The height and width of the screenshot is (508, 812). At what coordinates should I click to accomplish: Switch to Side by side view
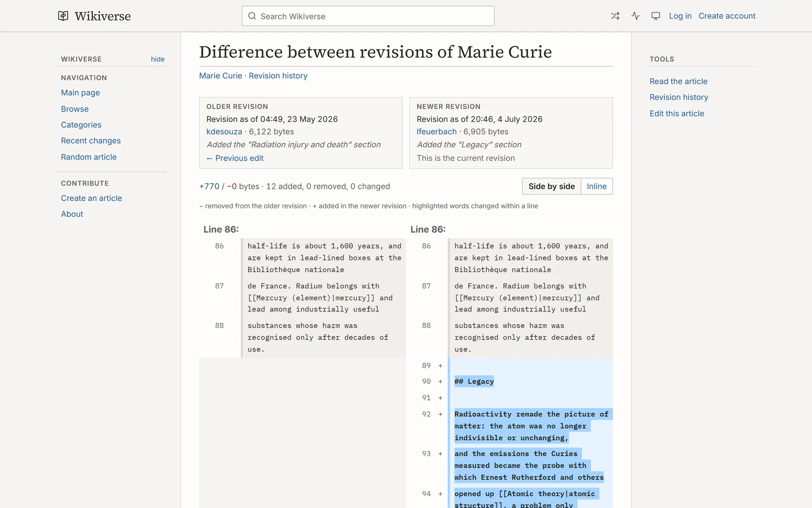pos(551,186)
